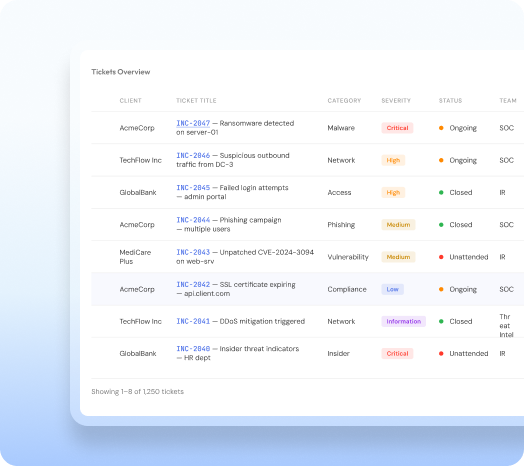Screen dimensions: 524x466
Task: Select AcmeCorp client in INC-2842 row
Action: 137,289
